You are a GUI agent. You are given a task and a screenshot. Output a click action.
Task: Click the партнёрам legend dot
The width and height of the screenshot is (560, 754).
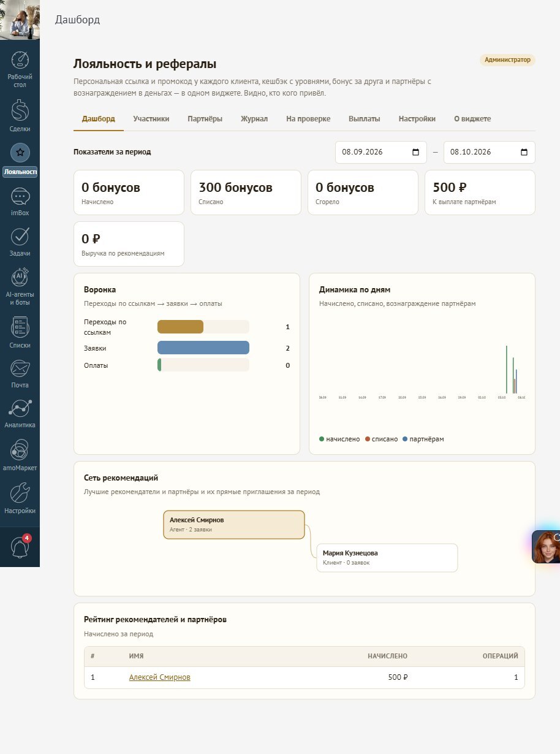[x=405, y=439]
